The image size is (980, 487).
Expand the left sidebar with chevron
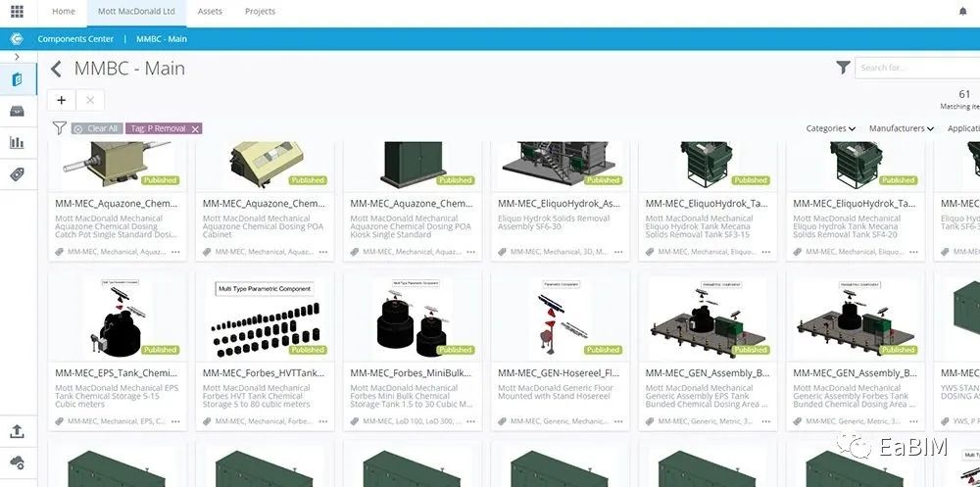pyautogui.click(x=17, y=57)
